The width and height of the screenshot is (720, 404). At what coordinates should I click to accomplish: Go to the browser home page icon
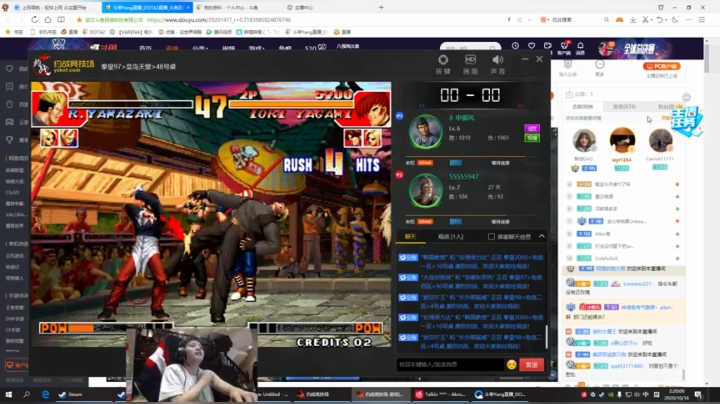click(x=48, y=20)
